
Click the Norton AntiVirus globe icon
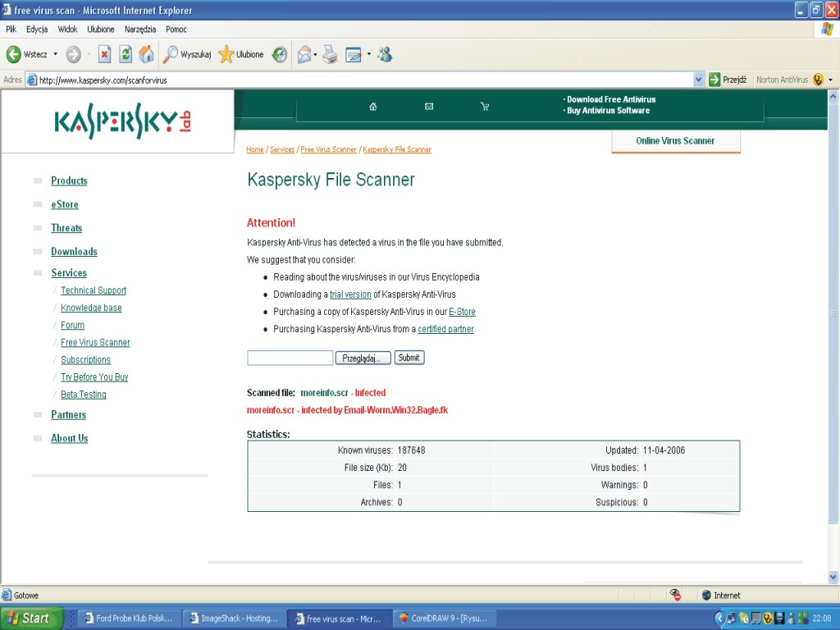818,80
